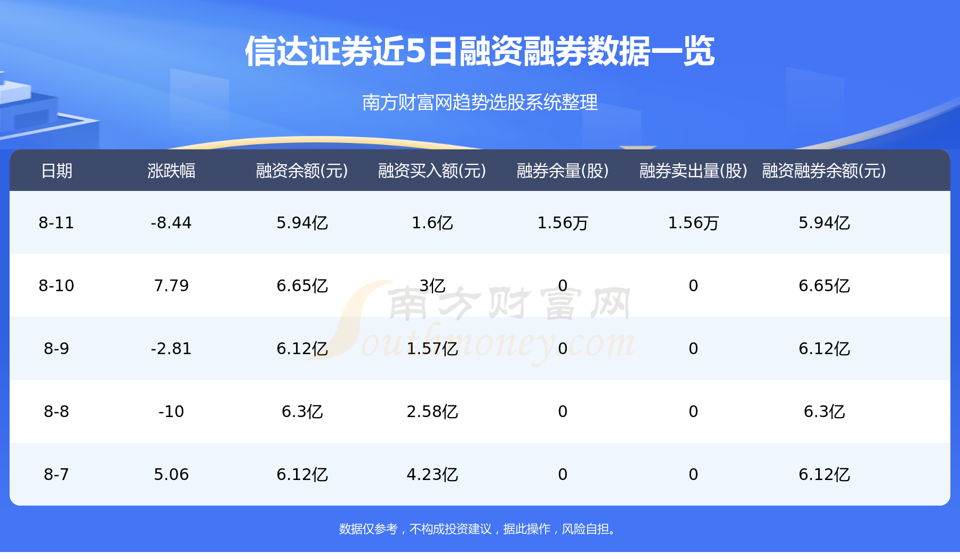Image resolution: width=960 pixels, height=560 pixels.
Task: Choose 8-8 融券卖出量 value 0
Action: tap(693, 411)
